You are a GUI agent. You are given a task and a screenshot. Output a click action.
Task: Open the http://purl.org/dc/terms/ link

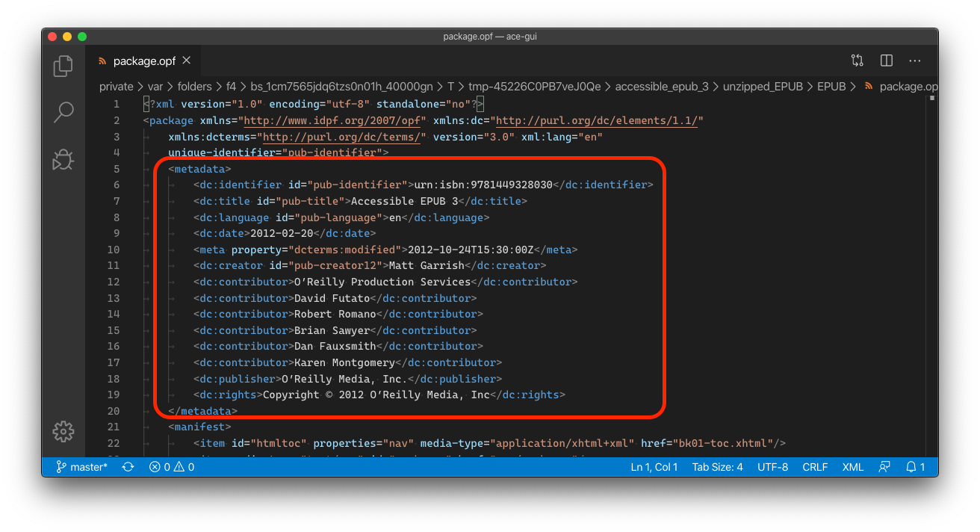[342, 137]
